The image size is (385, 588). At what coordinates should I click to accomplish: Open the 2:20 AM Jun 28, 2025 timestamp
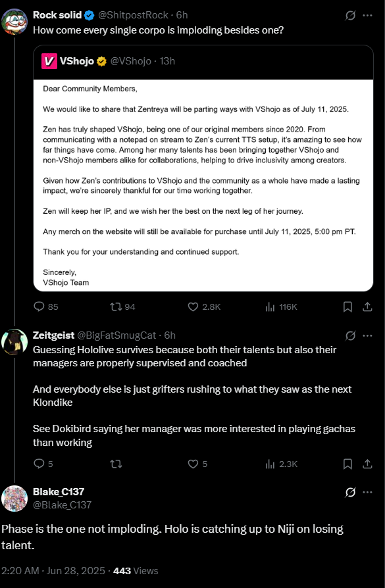coord(53,571)
